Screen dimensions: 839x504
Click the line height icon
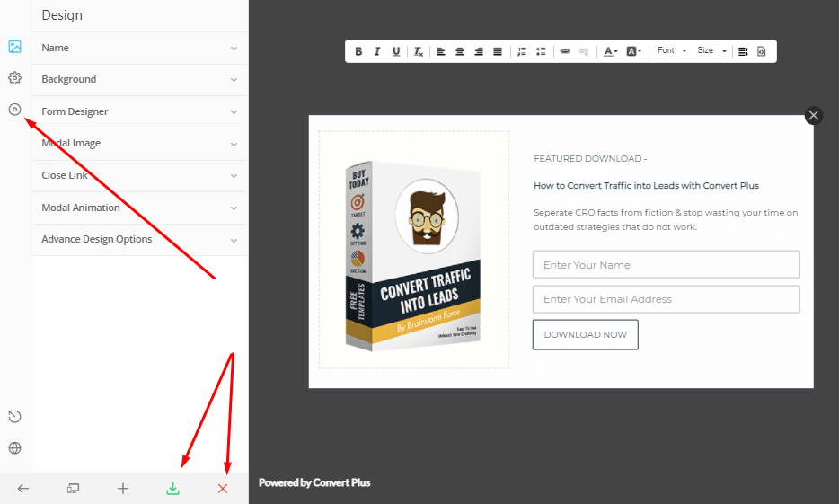[x=743, y=51]
